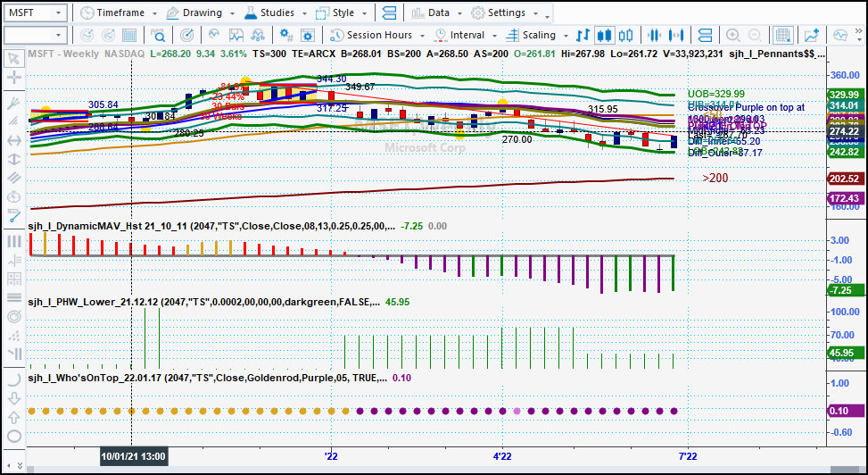
Task: Click the stacked panels icon beside Style
Action: point(390,12)
